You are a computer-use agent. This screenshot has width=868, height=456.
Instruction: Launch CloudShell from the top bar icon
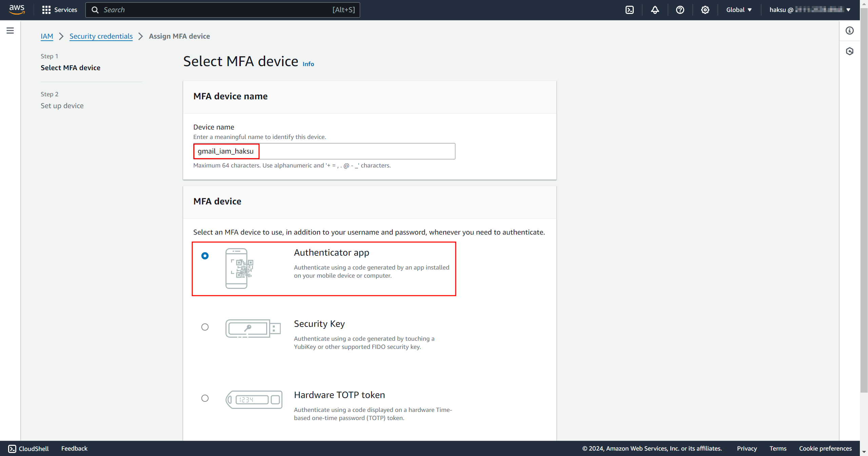pos(630,10)
